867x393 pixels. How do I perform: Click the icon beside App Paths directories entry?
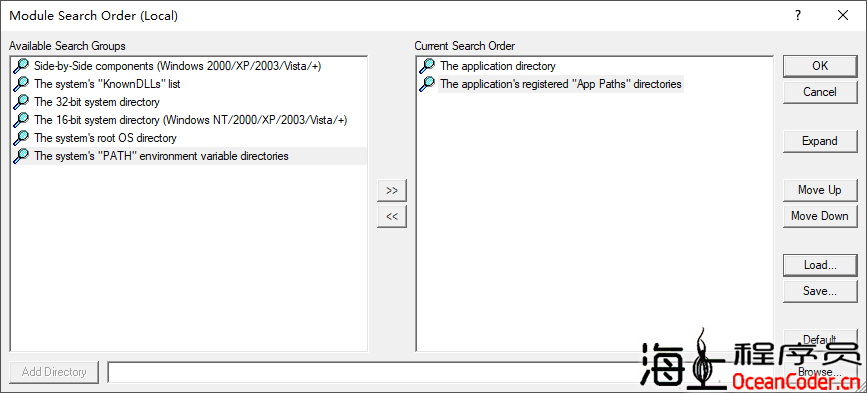pyautogui.click(x=427, y=84)
